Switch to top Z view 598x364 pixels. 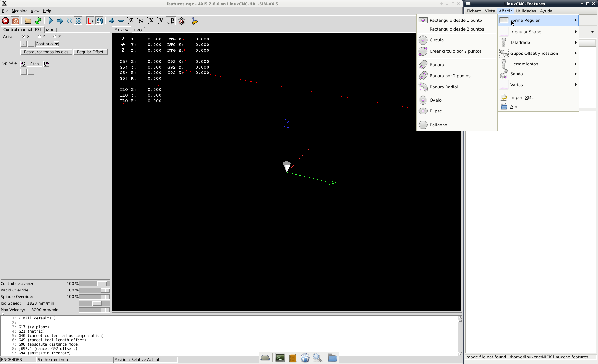pyautogui.click(x=131, y=21)
